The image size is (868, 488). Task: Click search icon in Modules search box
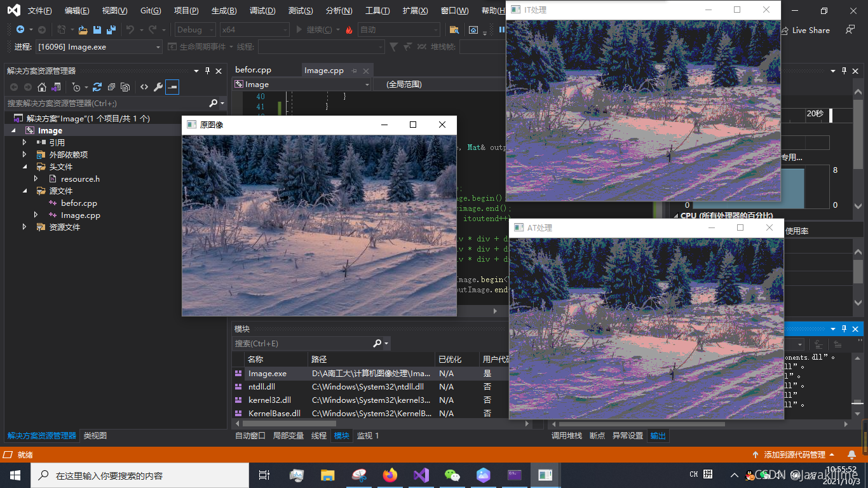[x=377, y=343]
